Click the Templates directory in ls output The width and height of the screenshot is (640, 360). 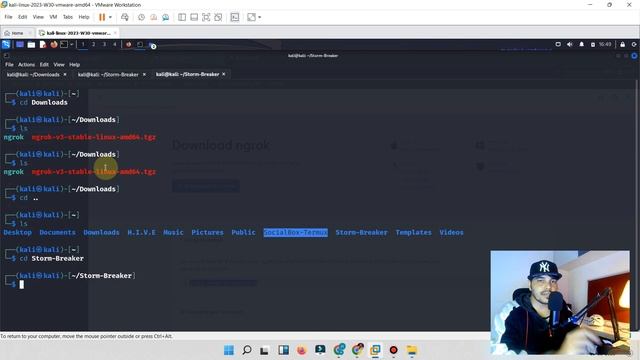(x=413, y=232)
